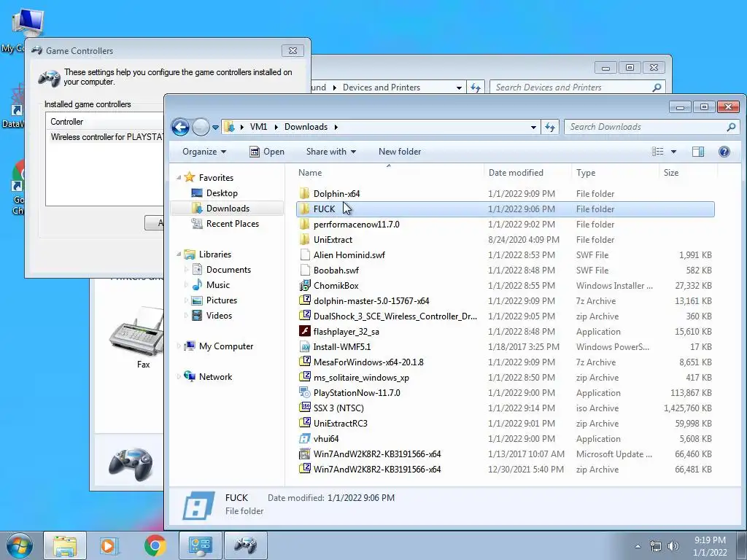Open Windows Media Player from taskbar
Viewport: 747px width, 560px height.
pos(109,545)
